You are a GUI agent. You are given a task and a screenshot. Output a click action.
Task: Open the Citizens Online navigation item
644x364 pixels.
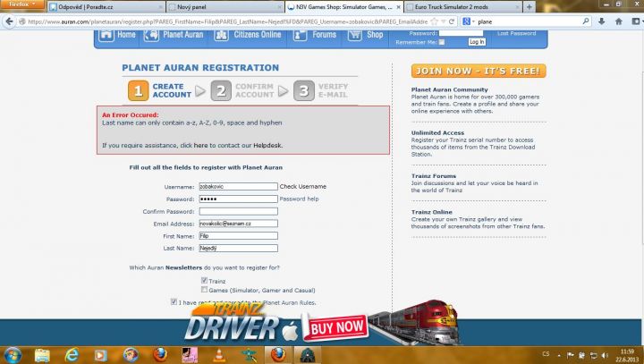pyautogui.click(x=257, y=35)
